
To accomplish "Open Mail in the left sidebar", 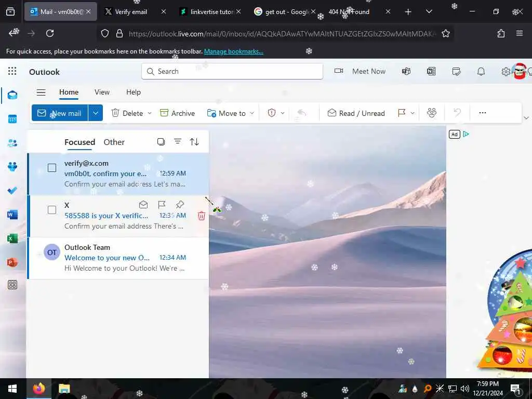I will 12,95.
